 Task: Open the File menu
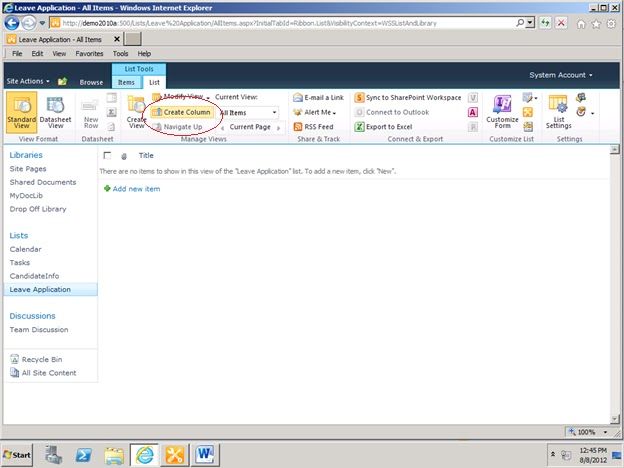[x=17, y=53]
